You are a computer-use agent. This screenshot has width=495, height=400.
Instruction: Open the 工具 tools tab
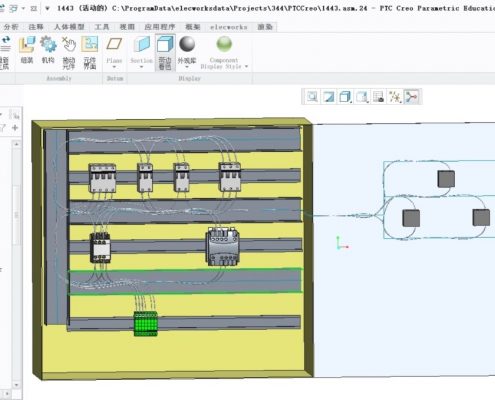tap(102, 27)
